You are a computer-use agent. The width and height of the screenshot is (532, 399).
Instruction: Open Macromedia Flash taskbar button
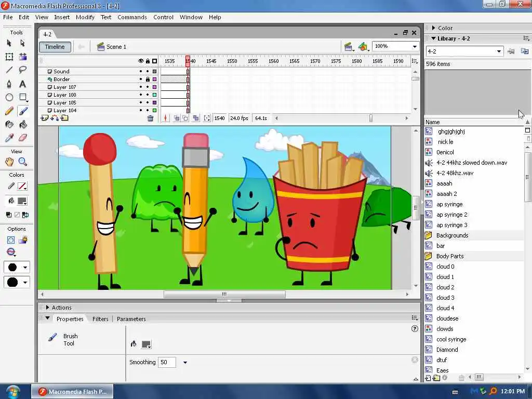(x=72, y=392)
